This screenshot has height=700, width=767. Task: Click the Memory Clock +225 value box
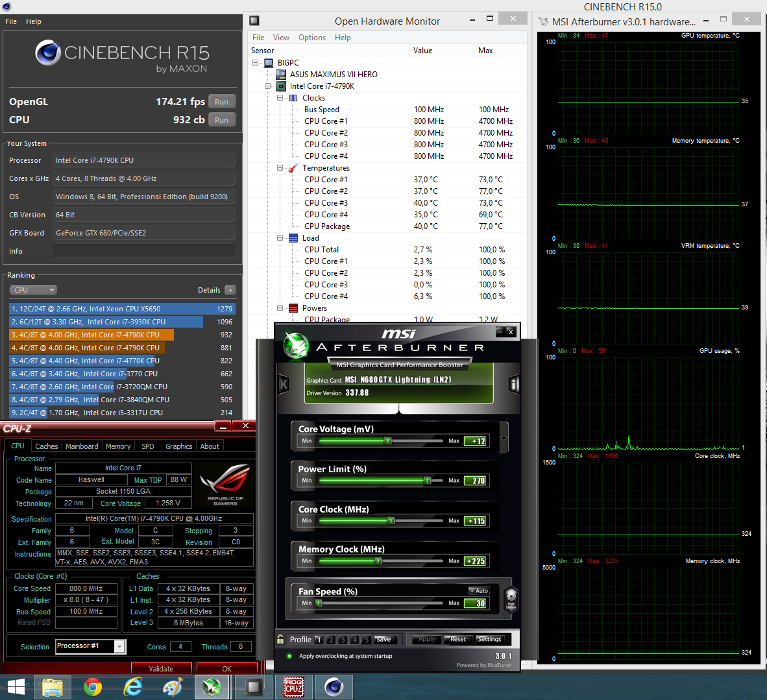(x=476, y=561)
